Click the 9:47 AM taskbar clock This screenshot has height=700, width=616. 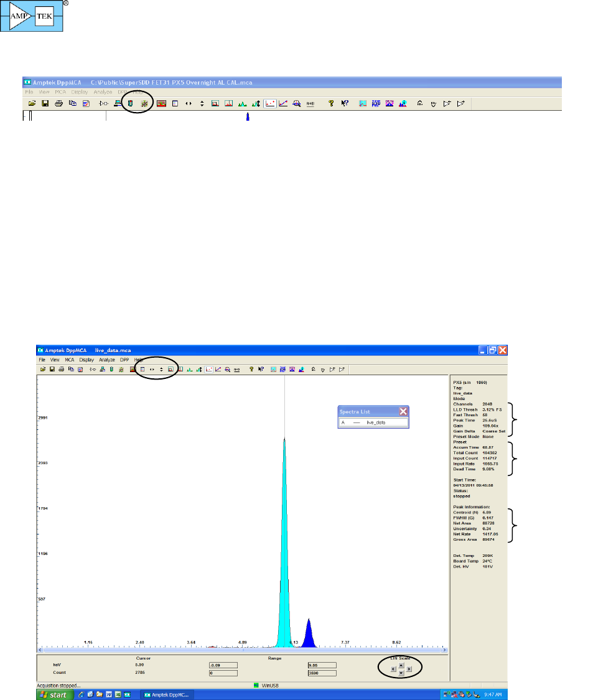[x=493, y=694]
